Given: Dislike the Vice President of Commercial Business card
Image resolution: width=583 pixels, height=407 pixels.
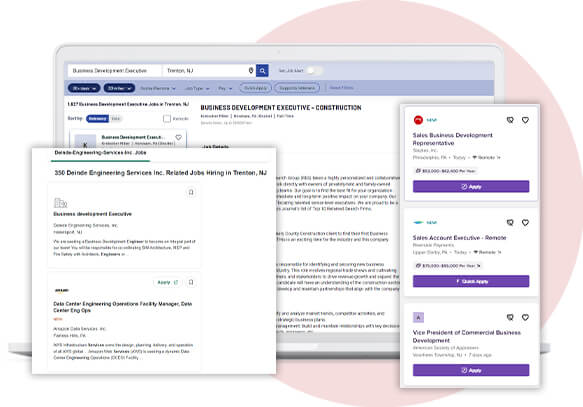Looking at the screenshot, I should (x=510, y=317).
